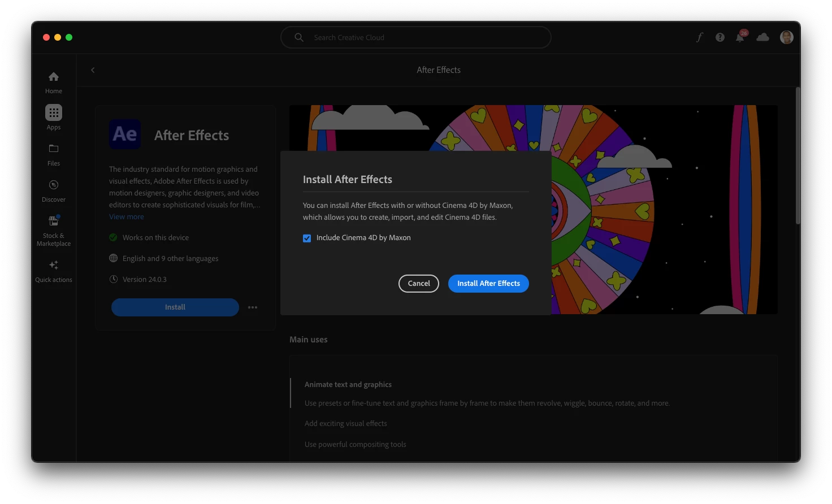This screenshot has height=504, width=832.
Task: Cancel the install dialog
Action: (419, 284)
